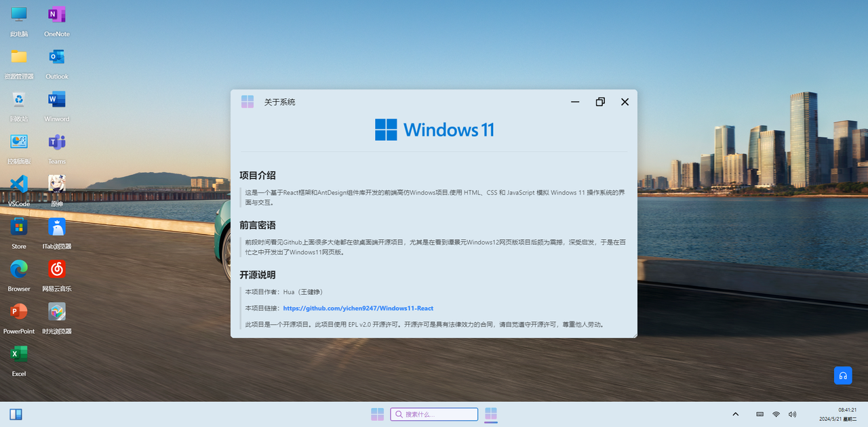Expand the hidden tray icons chevron

click(736, 414)
